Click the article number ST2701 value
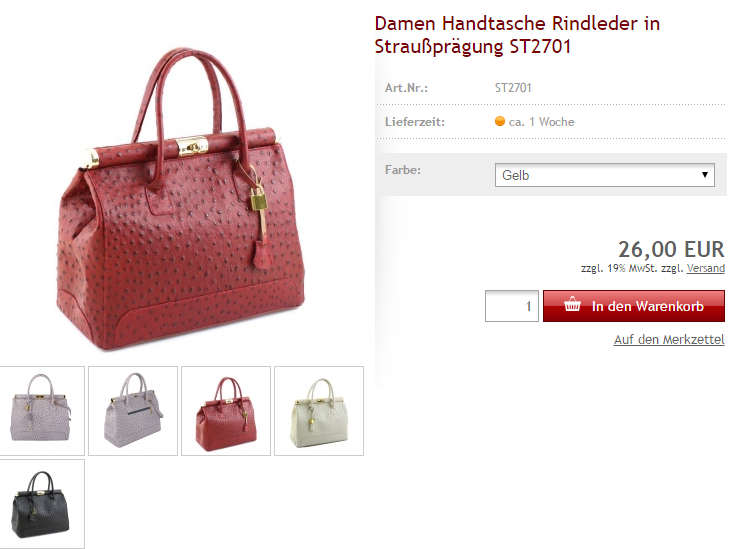Screen dimensions: 744x549 513,88
